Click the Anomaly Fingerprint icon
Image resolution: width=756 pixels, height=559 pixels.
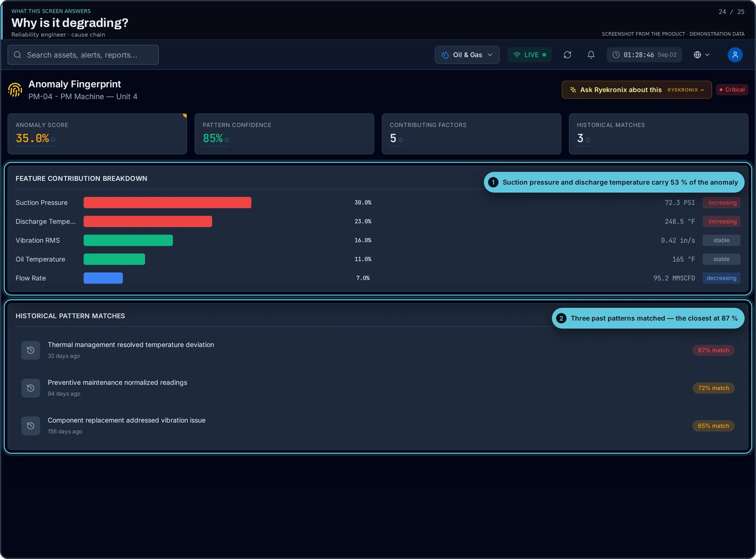coord(15,90)
